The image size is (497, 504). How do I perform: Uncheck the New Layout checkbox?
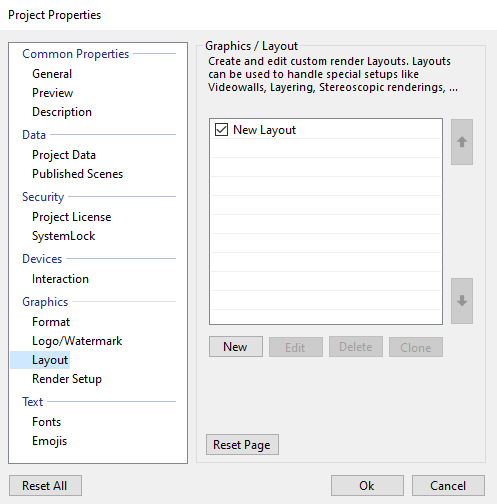tap(221, 130)
